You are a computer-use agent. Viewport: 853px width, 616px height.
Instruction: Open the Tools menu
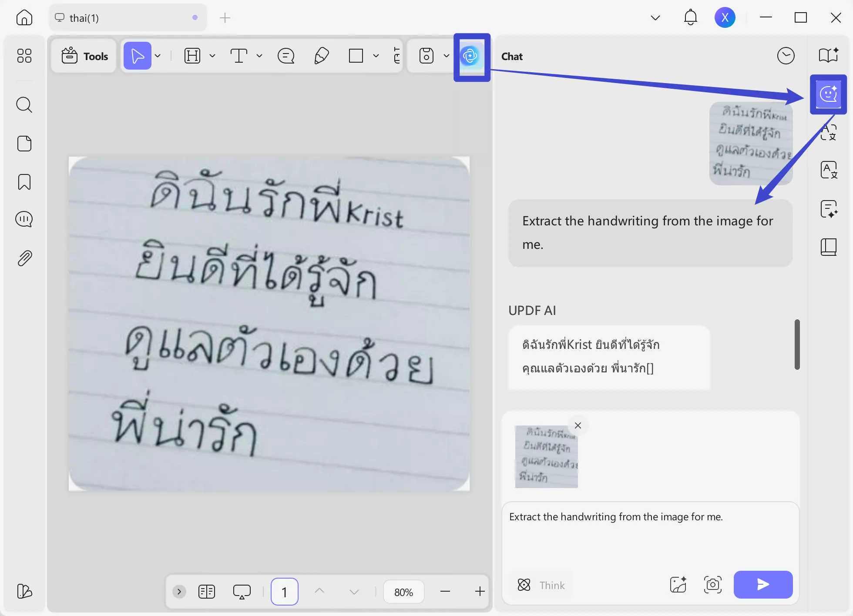pos(84,56)
